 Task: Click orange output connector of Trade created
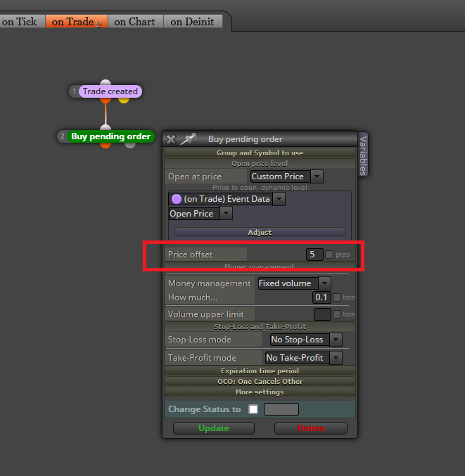tap(106, 100)
